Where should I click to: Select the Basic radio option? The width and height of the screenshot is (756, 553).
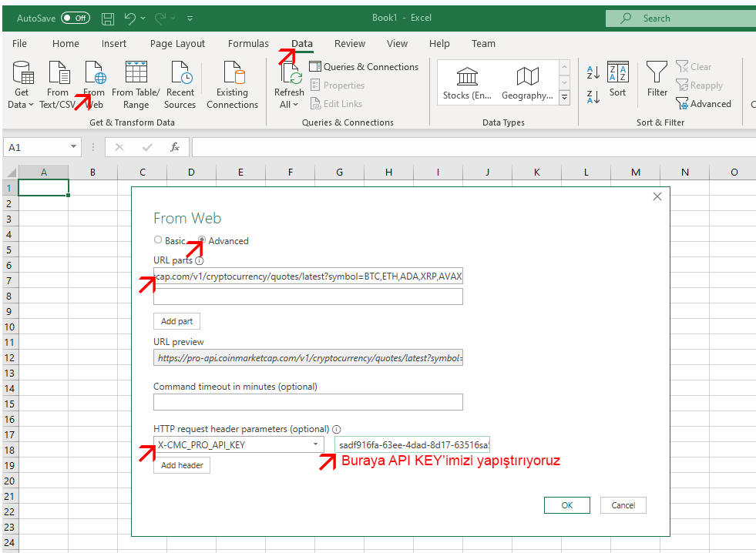point(158,240)
